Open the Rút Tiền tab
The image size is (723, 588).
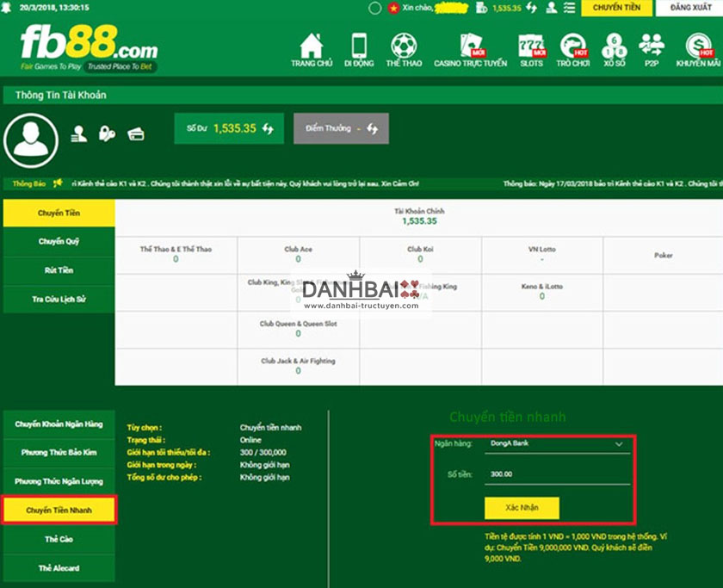(x=59, y=270)
